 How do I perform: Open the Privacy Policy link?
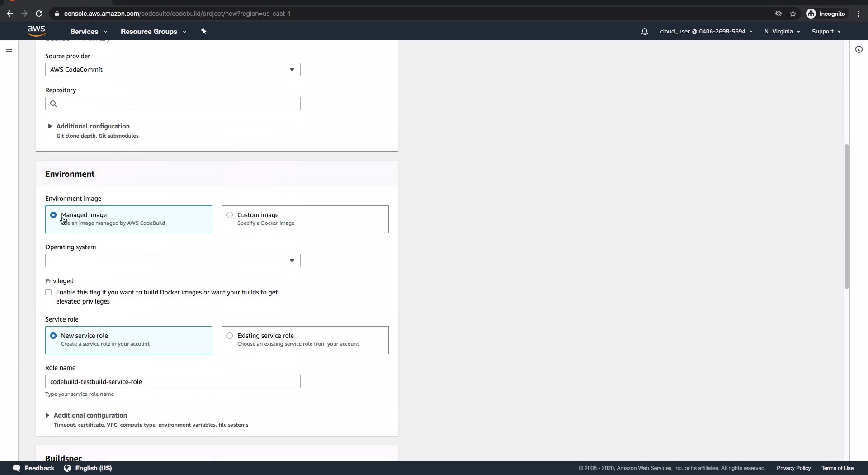[x=793, y=468]
